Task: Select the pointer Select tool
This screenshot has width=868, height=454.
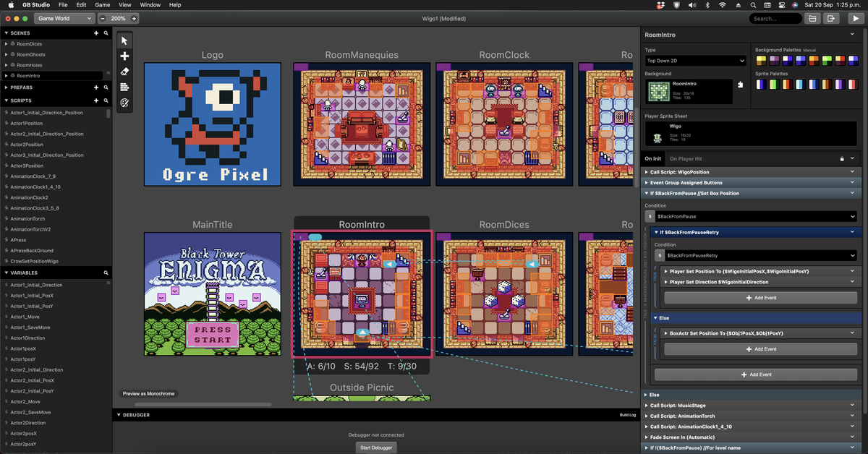Action: click(124, 40)
